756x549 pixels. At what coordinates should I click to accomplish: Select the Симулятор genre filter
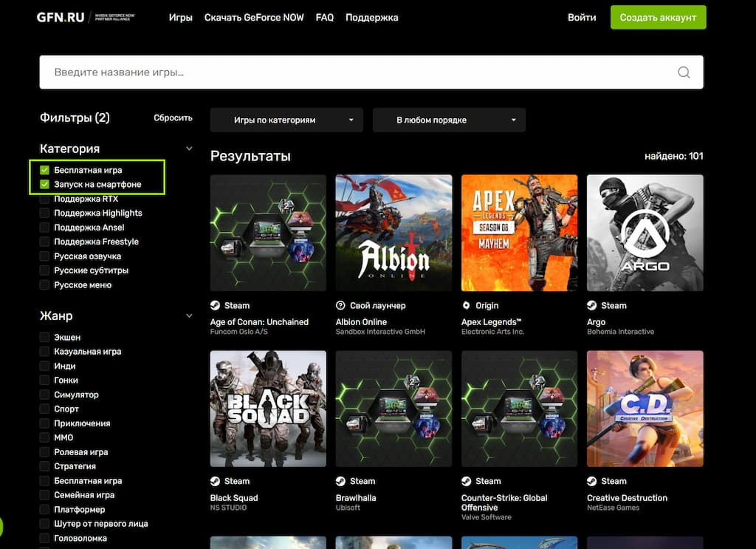pos(44,394)
